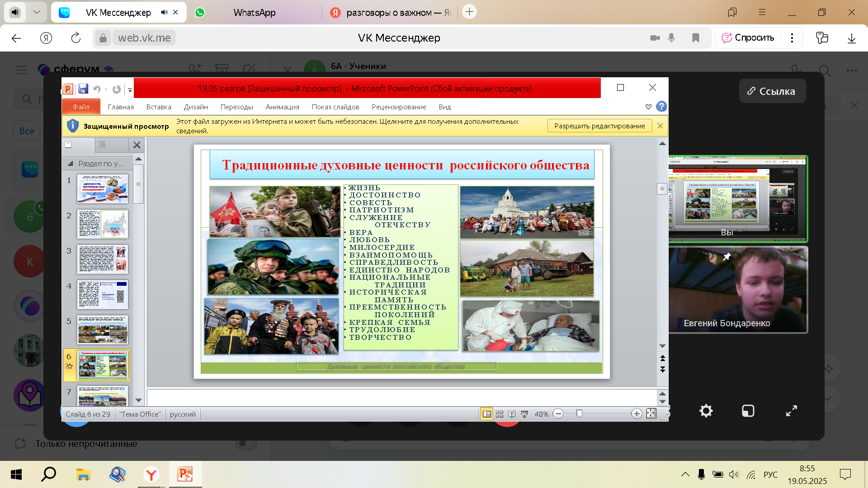Click the Undo arrow in PowerPoint

pos(97,89)
